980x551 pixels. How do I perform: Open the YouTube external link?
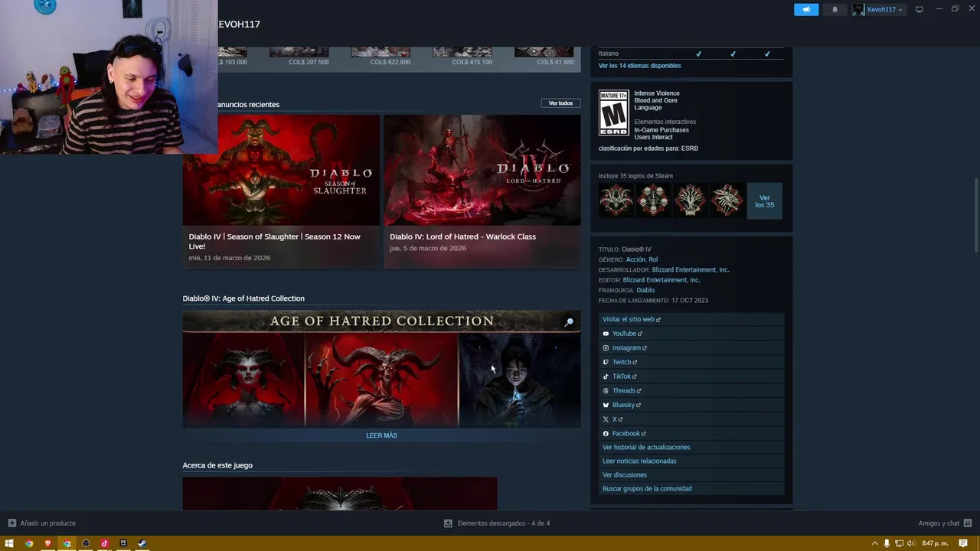click(x=627, y=334)
